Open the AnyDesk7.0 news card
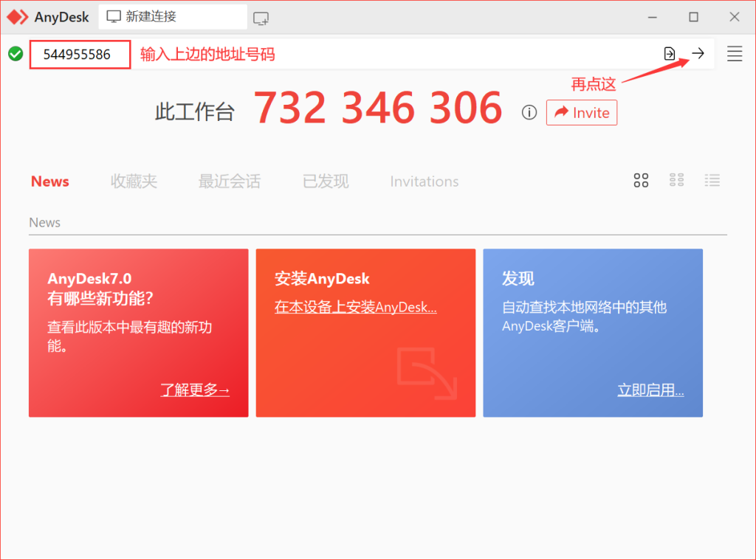The width and height of the screenshot is (756, 560). [x=138, y=333]
